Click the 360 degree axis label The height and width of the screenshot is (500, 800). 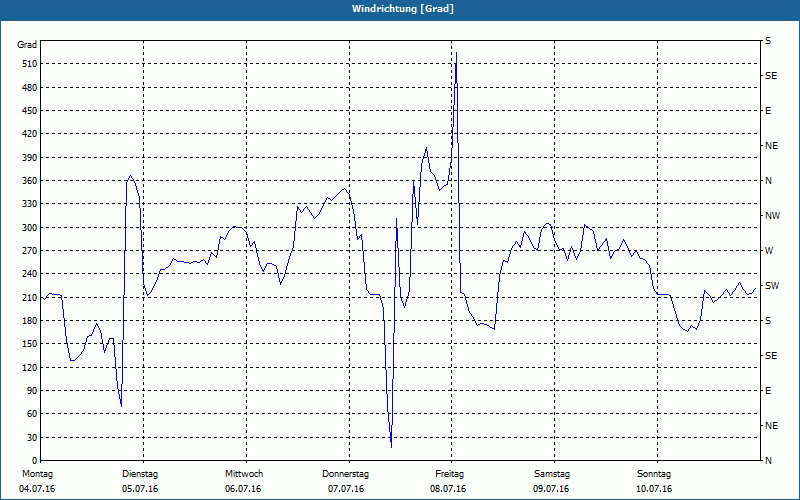pyautogui.click(x=30, y=181)
